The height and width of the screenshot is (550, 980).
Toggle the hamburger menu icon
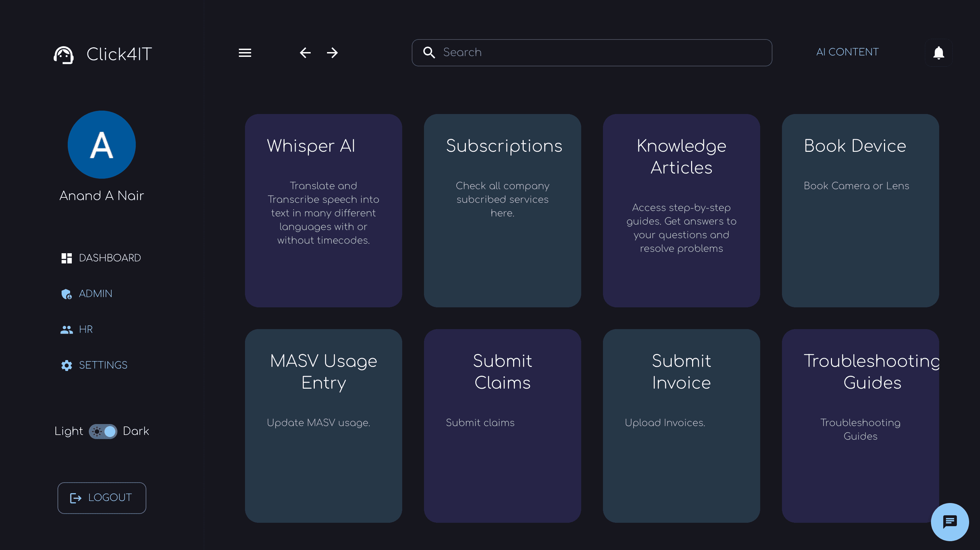pyautogui.click(x=245, y=52)
